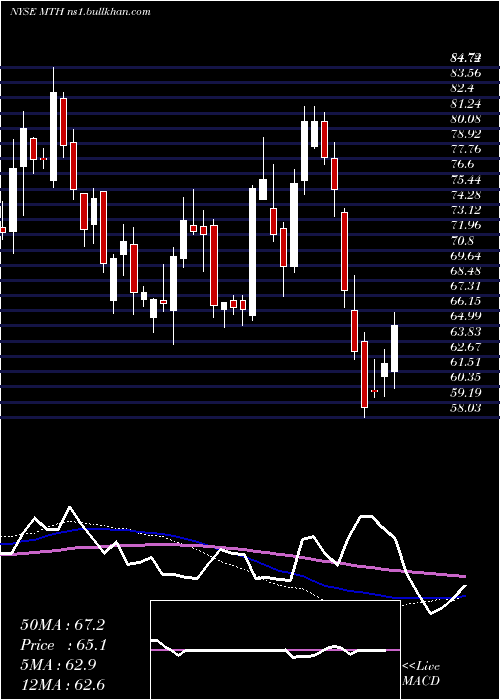Select the 70.8 price axis label

point(462,241)
